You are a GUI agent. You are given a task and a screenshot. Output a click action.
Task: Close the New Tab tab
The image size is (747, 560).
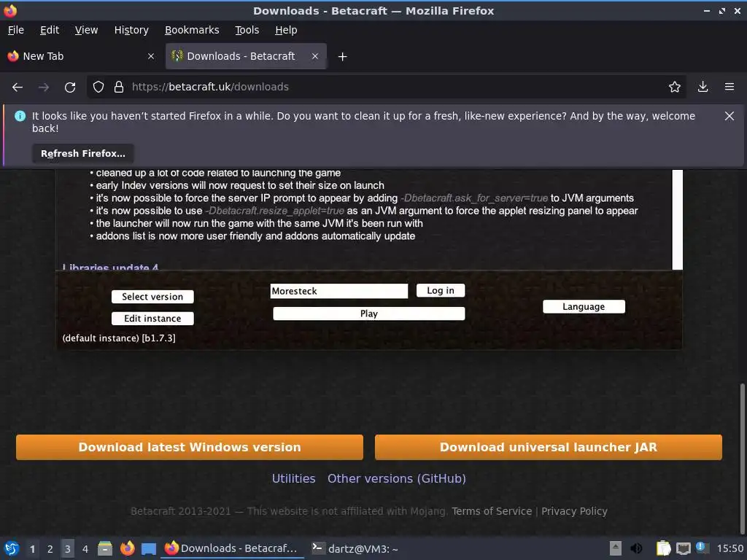[151, 56]
